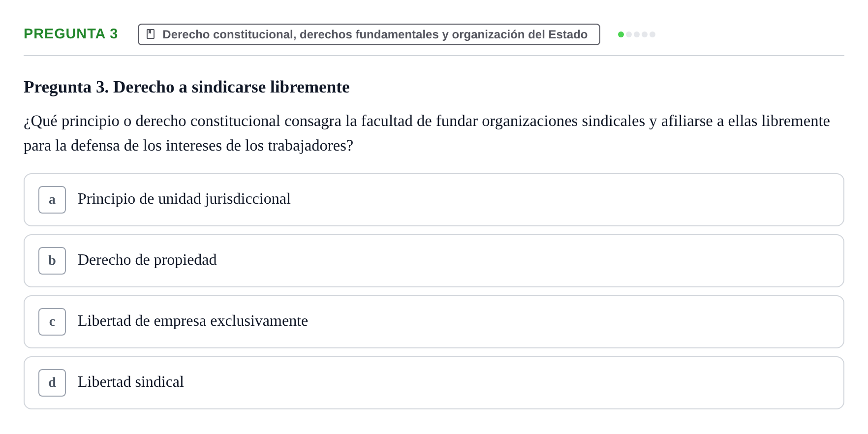868x434 pixels.
Task: Select option d letter box
Action: [x=52, y=383]
